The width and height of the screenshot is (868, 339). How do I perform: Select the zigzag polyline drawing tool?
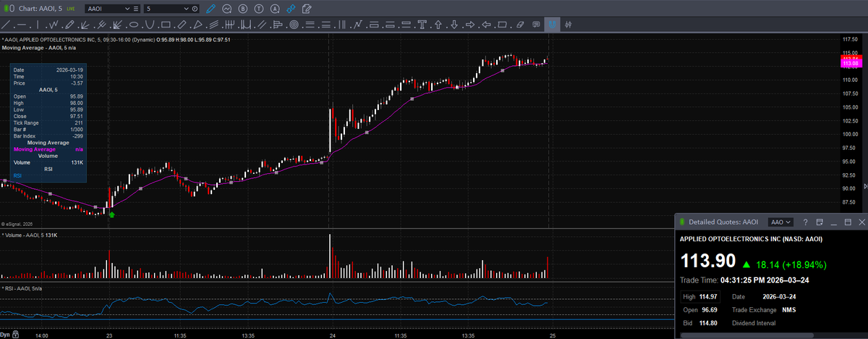tap(54, 25)
